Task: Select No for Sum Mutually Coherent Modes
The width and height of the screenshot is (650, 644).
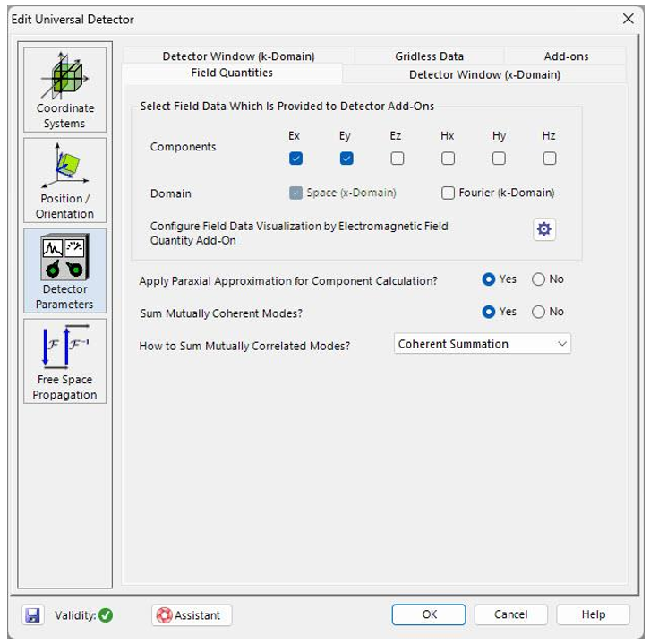Action: [538, 312]
